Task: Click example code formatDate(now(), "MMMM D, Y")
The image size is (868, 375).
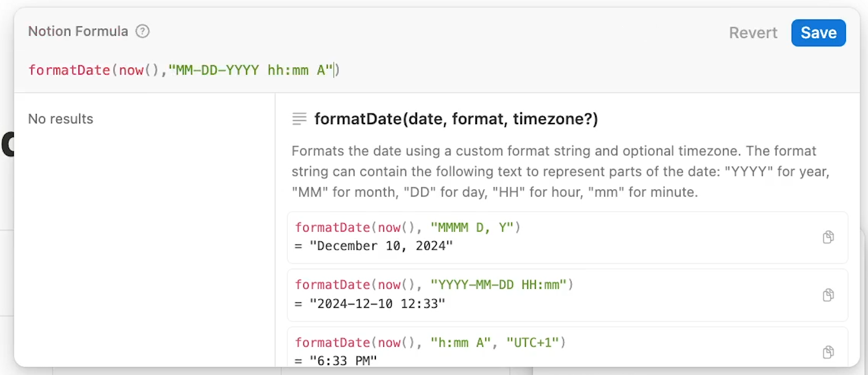Action: (x=407, y=228)
